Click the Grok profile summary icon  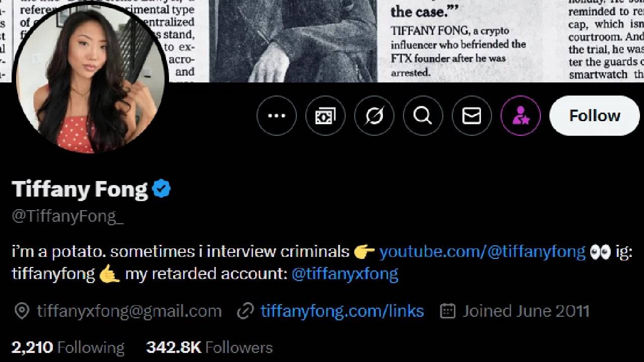tap(374, 116)
